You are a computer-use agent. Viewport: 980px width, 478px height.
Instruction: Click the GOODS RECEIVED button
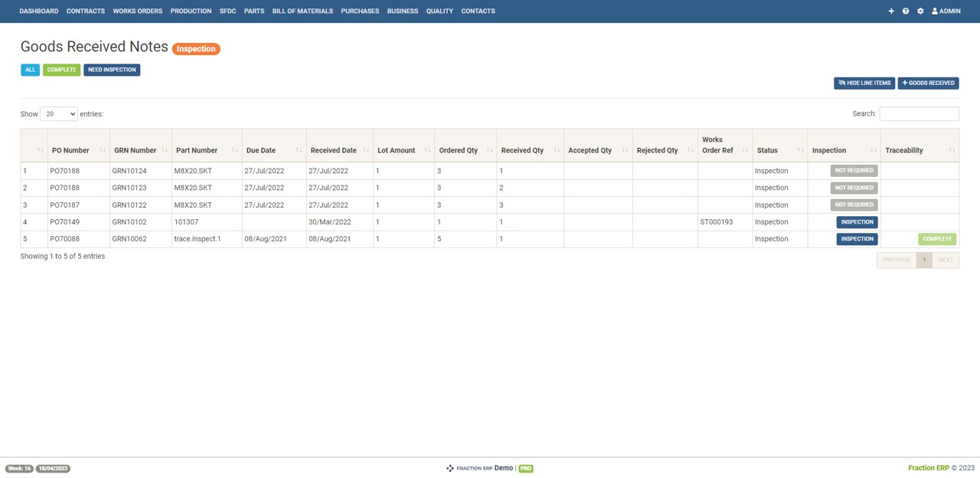(928, 83)
